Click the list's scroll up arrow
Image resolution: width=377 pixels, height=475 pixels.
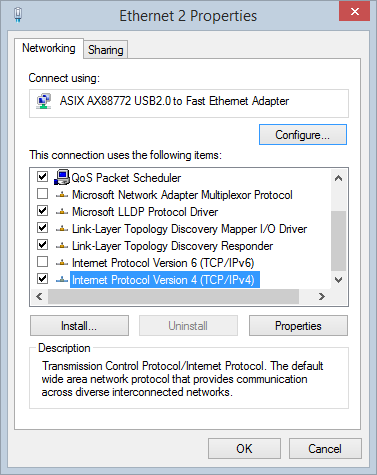[x=339, y=178]
